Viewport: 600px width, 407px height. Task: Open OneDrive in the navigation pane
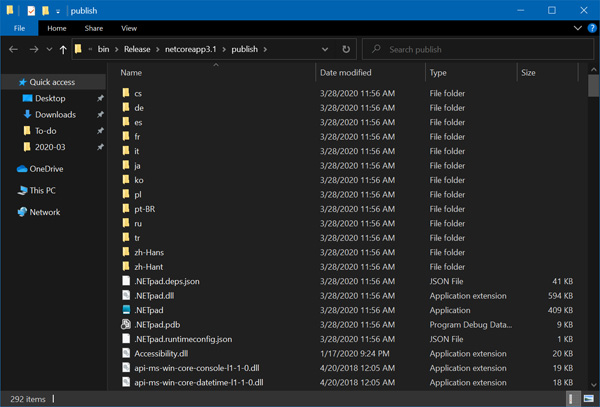tap(46, 169)
